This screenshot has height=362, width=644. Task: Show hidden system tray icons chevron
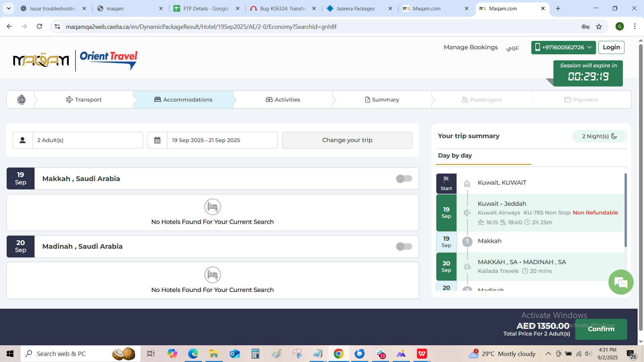point(548,354)
